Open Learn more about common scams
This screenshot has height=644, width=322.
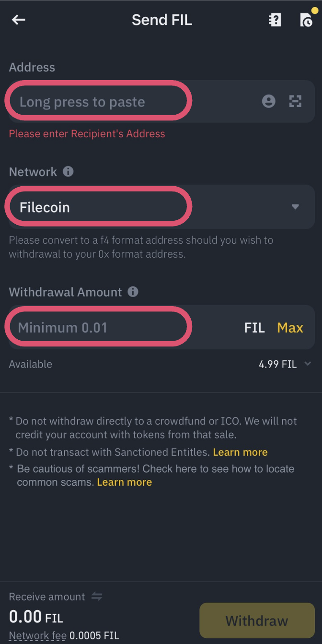[124, 482]
